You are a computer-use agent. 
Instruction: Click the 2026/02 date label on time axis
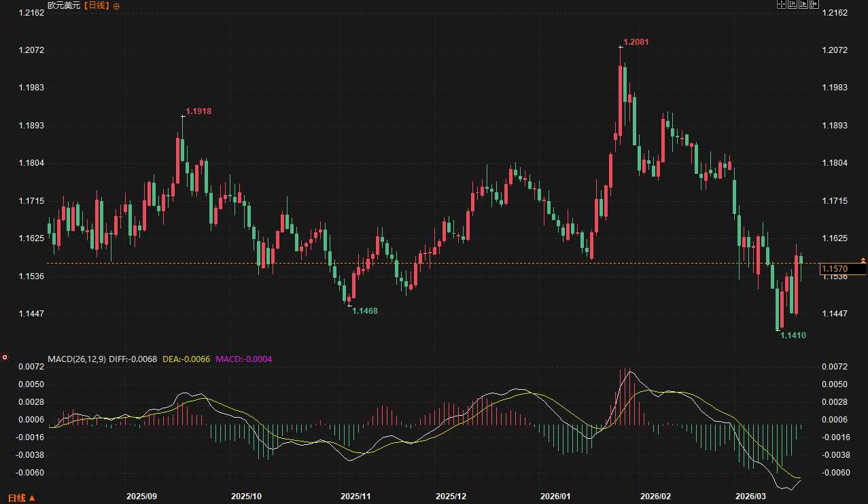point(656,497)
